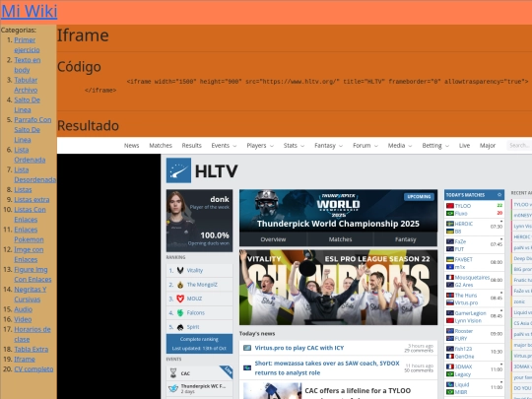Click the UPCOMING badge on Thunderpick banner
Image resolution: width=532 pixels, height=399 pixels.
click(419, 197)
